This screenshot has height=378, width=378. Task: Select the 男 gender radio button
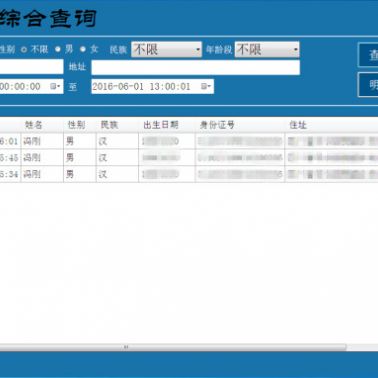tap(58, 49)
